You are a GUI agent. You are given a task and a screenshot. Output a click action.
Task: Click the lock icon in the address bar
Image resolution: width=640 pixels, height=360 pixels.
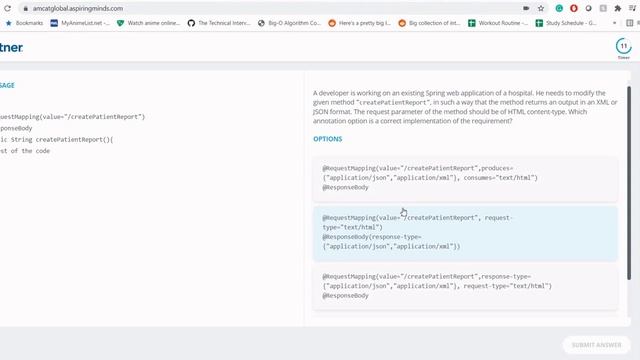26,8
